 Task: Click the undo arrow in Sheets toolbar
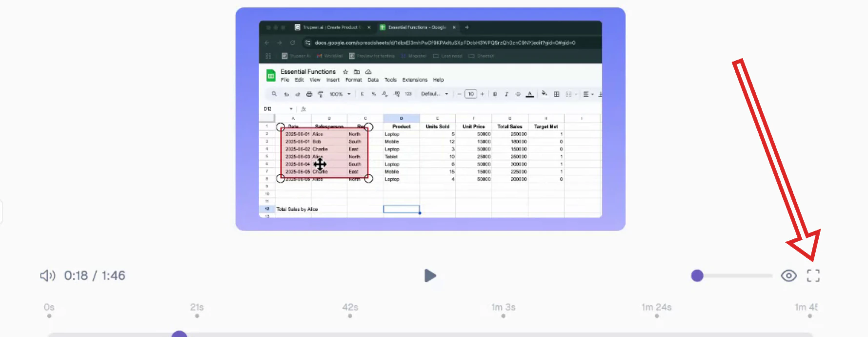point(286,94)
